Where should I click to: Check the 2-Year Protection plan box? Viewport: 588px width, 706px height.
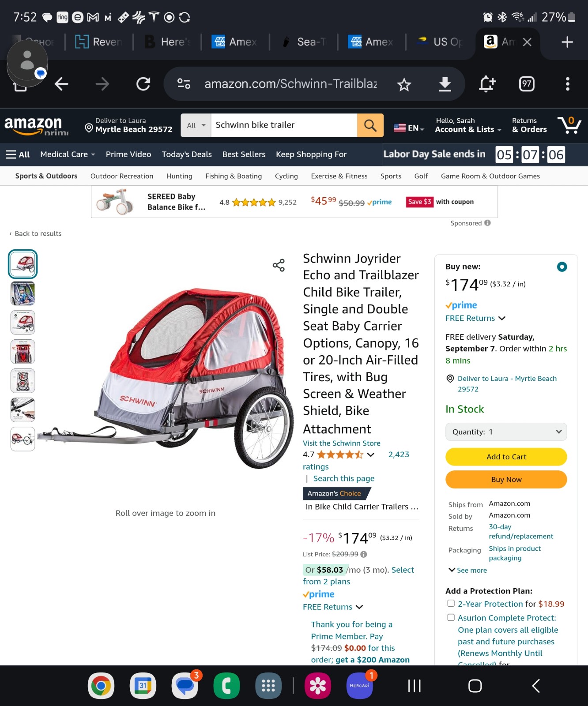point(451,603)
